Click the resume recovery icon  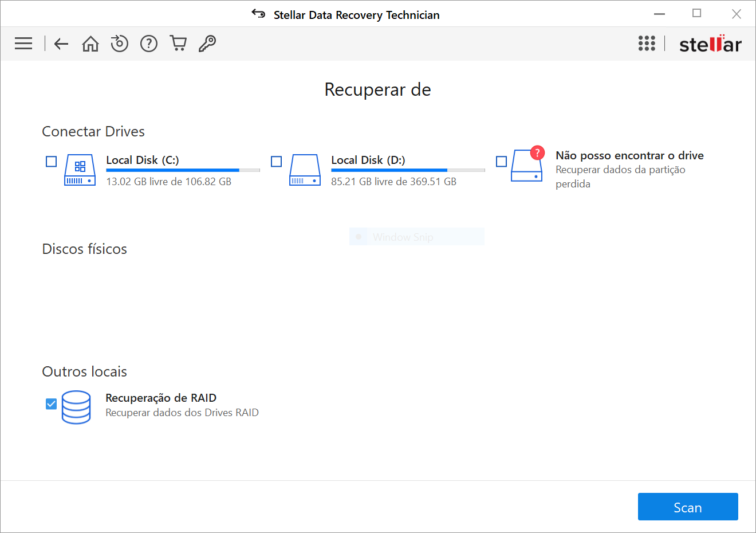pyautogui.click(x=119, y=43)
